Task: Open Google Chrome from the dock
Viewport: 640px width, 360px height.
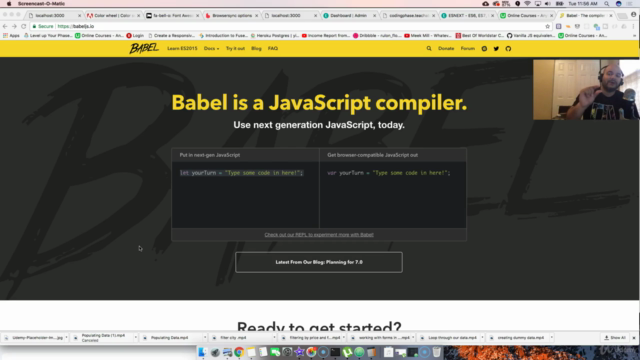Action: point(239,352)
